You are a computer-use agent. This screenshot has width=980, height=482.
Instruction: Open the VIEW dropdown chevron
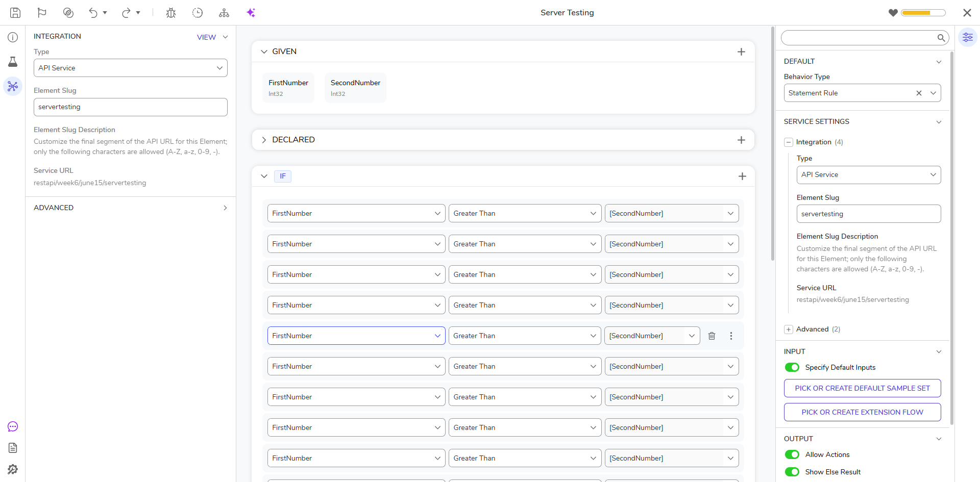point(225,37)
